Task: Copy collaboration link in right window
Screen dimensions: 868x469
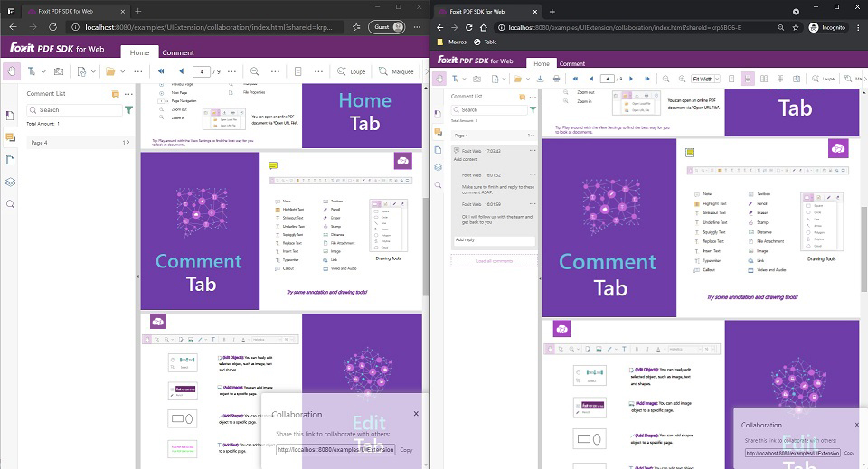Action: 849,453
